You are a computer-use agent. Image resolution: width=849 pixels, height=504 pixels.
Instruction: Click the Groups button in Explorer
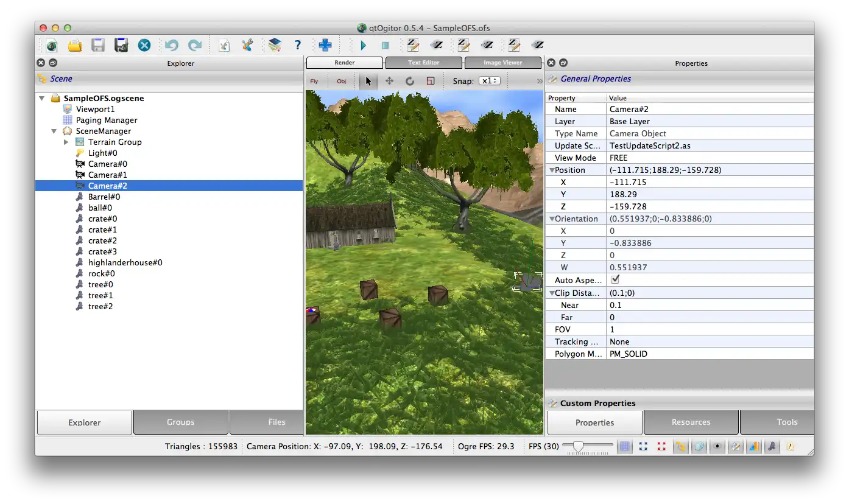(x=180, y=422)
